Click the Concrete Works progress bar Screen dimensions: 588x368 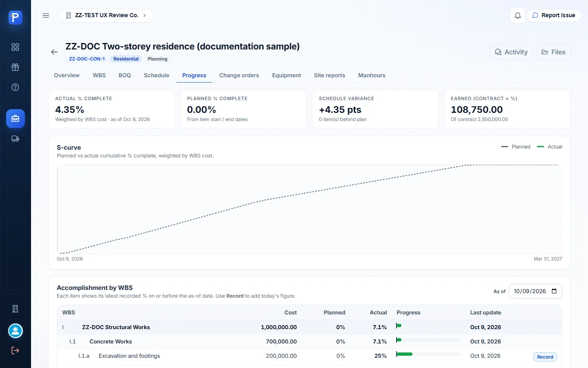click(428, 340)
